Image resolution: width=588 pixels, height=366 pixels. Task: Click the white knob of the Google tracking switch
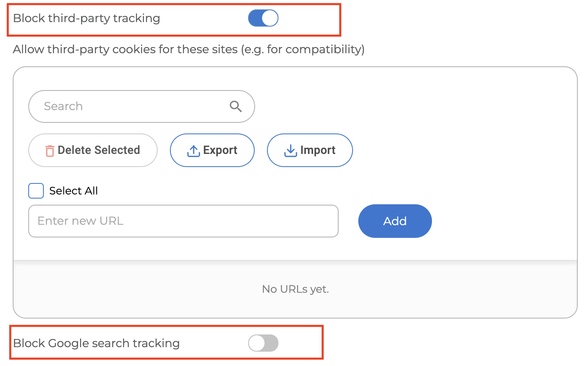pos(257,343)
